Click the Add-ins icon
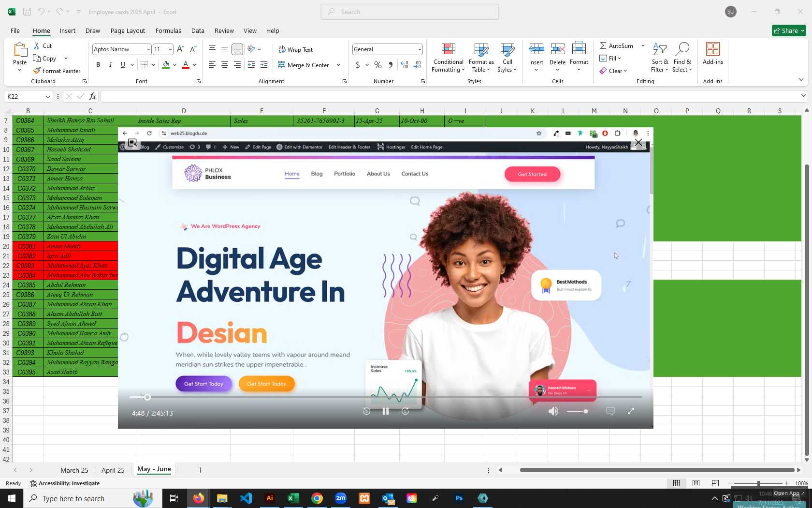 712,49
